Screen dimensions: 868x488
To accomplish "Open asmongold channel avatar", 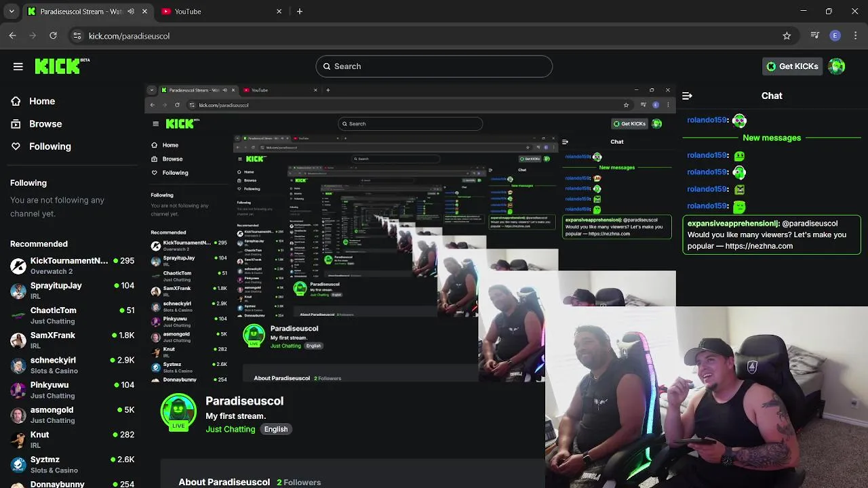I will click(18, 415).
